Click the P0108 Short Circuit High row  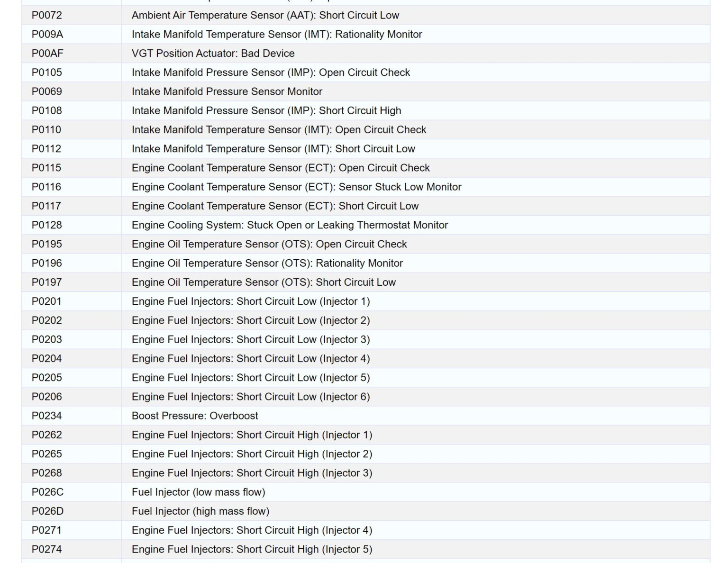point(266,110)
